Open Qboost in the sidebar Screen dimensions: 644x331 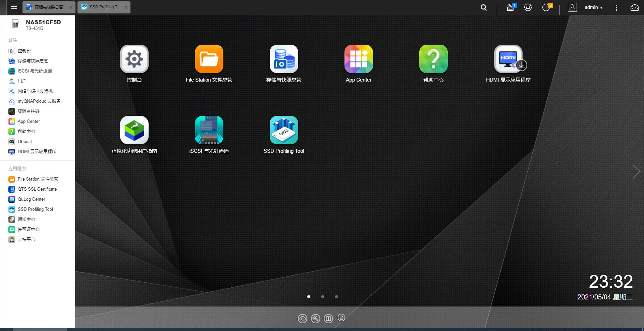click(38, 141)
